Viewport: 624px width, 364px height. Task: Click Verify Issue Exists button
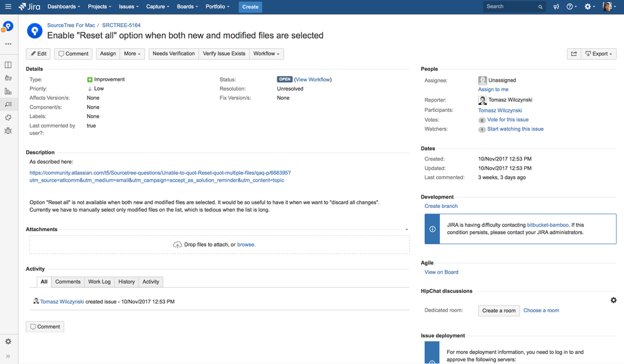point(224,54)
